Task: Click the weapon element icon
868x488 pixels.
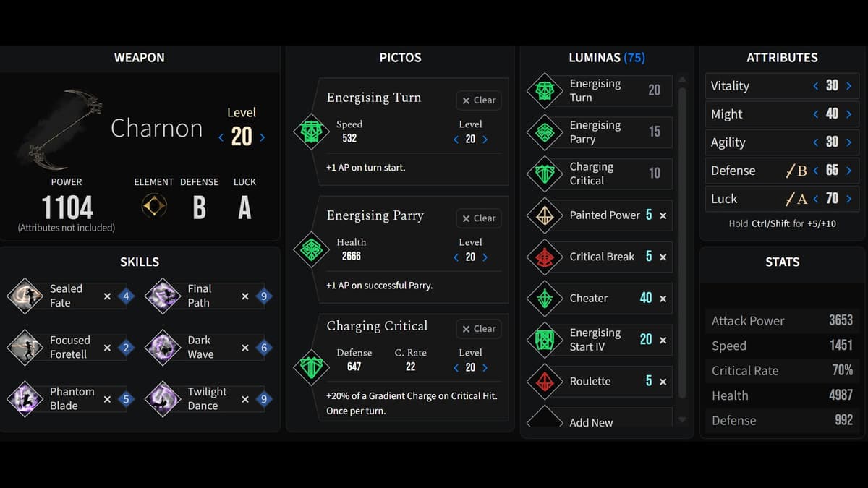Action: 153,207
